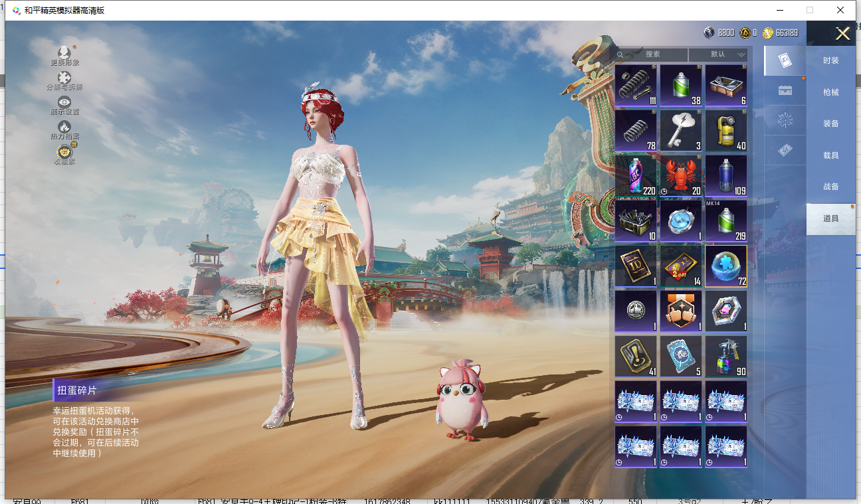This screenshot has height=504, width=861.
Task: Select the graffiti spray can with count 220
Action: click(x=636, y=176)
